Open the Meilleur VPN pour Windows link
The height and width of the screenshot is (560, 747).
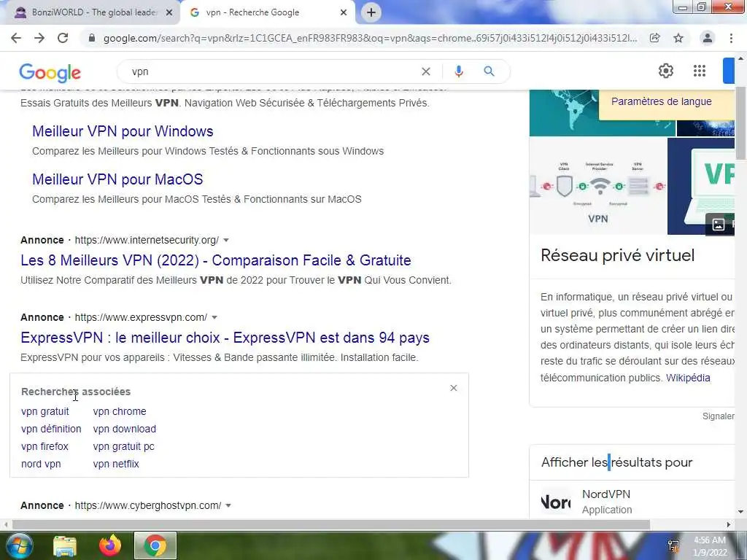coord(123,131)
